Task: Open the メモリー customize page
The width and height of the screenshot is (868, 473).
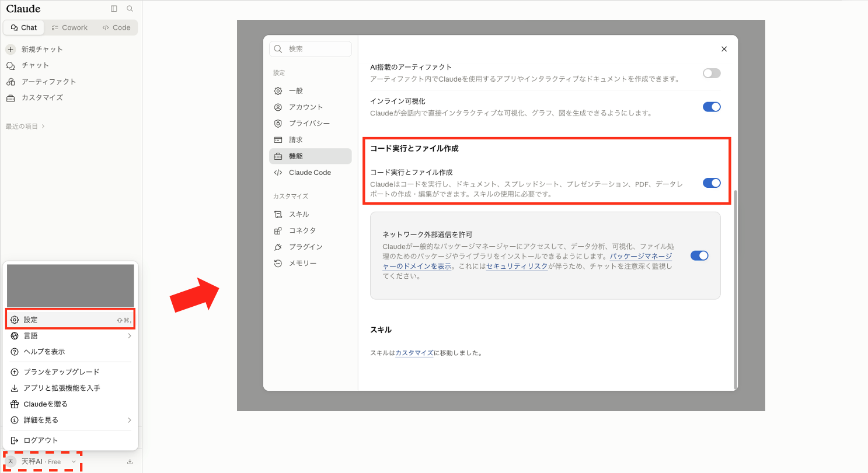Action: pos(311,264)
